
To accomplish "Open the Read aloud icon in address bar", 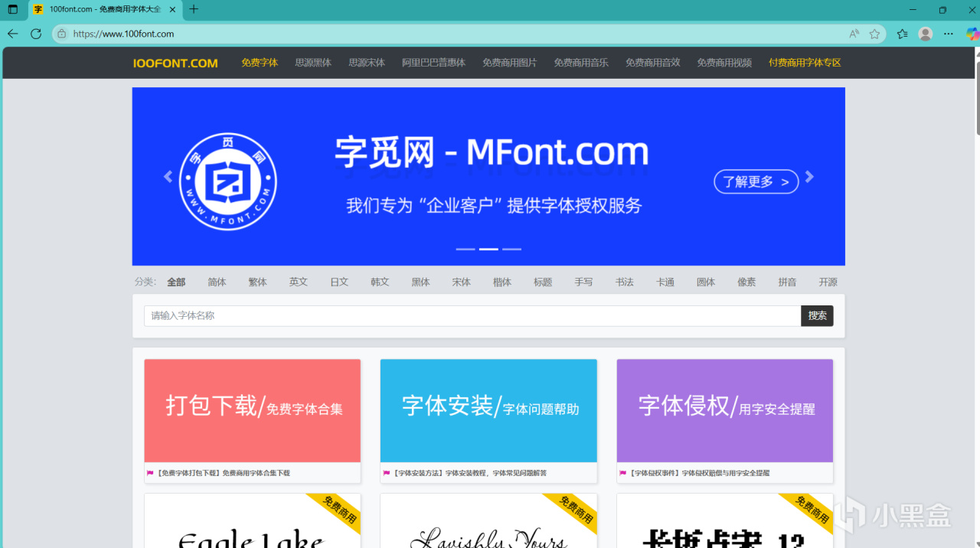I will [x=854, y=34].
